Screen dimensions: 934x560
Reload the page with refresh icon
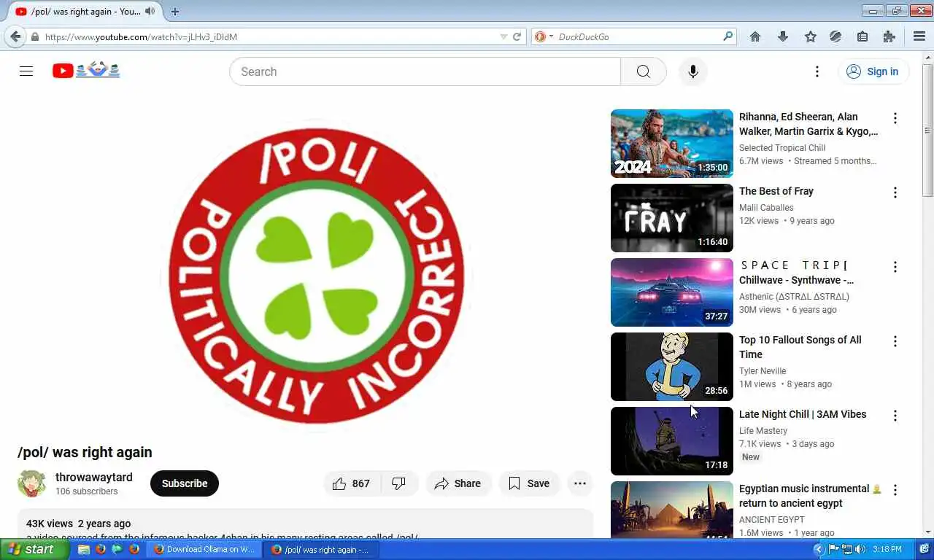click(x=517, y=36)
